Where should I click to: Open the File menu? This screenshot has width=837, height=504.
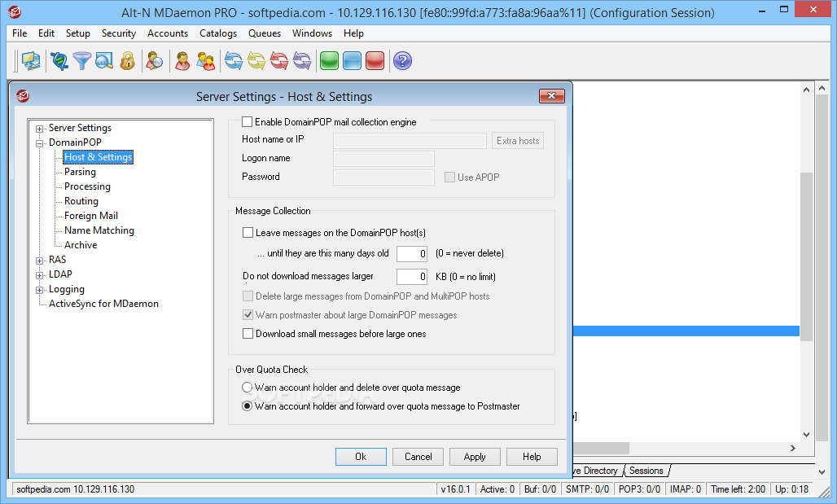tap(20, 33)
